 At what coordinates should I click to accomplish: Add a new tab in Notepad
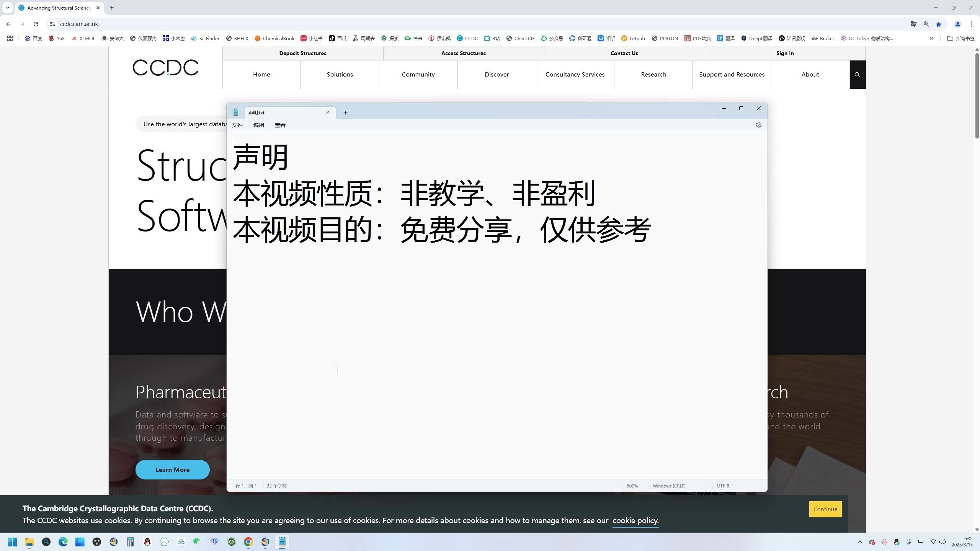pos(345,112)
